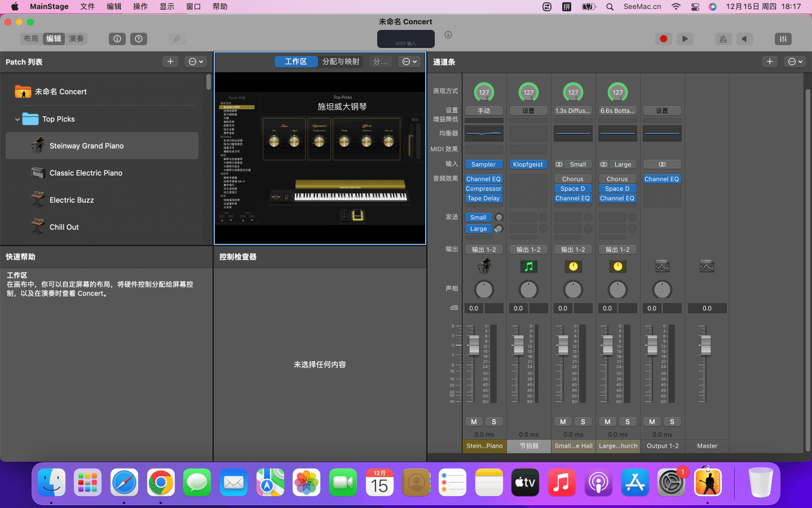Open the inspector info button in toolbar
The width and height of the screenshot is (812, 508).
(x=117, y=39)
